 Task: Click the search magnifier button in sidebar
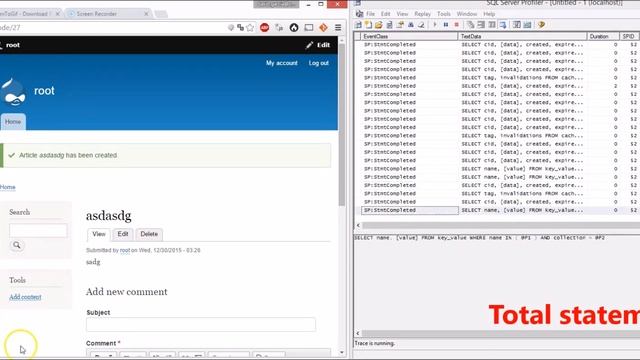(x=17, y=245)
